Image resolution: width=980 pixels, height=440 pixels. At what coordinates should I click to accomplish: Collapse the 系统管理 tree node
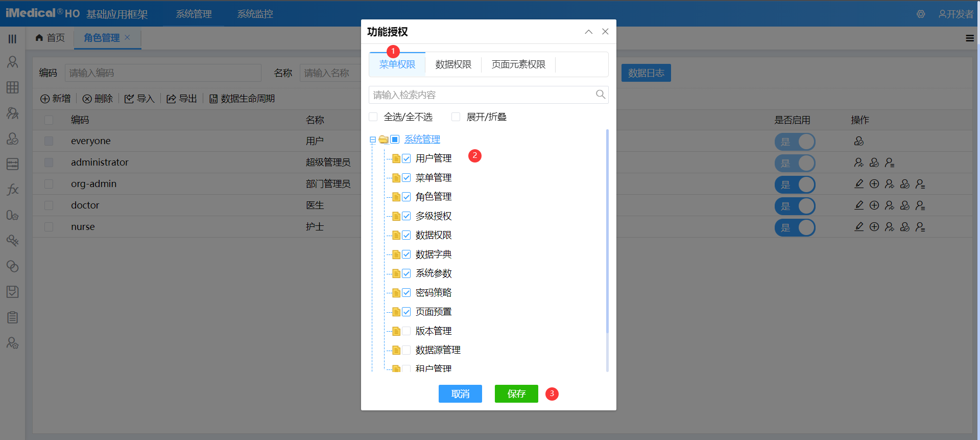point(373,140)
